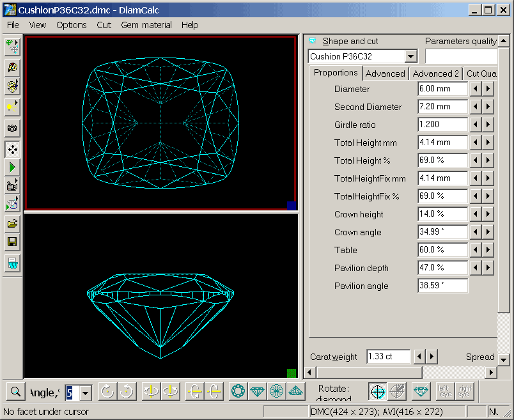Decrease Carat weight with left arrow
The width and height of the screenshot is (514, 420).
click(419, 357)
